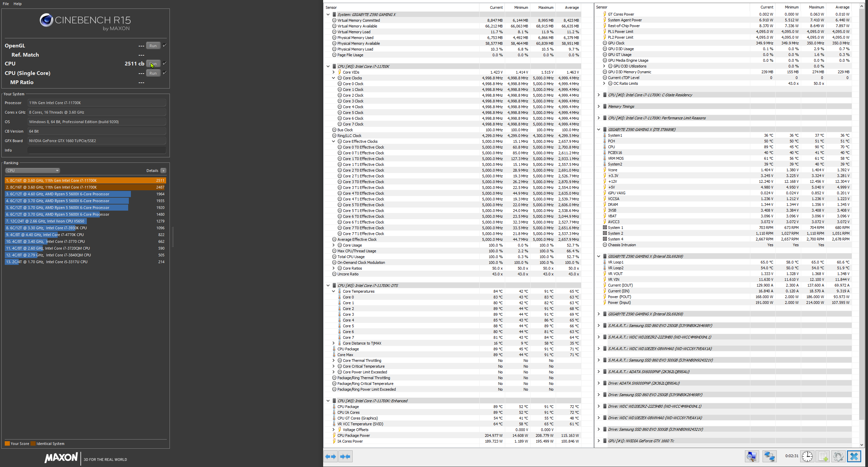Viewport: 868px width, 467px height.
Task: Click the left-right expand arrows icon
Action: (x=331, y=456)
